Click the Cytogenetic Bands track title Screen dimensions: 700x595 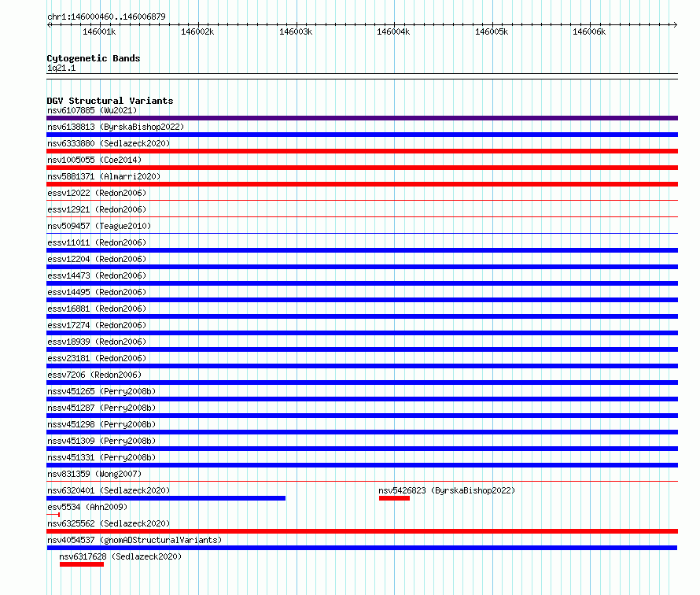[94, 58]
